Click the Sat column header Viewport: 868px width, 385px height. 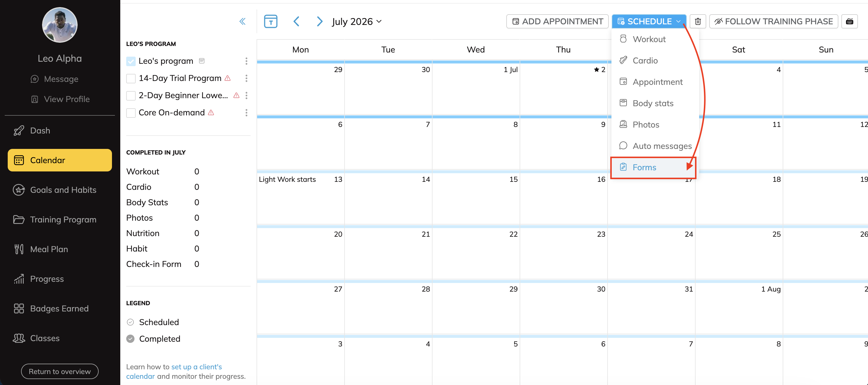click(x=739, y=50)
